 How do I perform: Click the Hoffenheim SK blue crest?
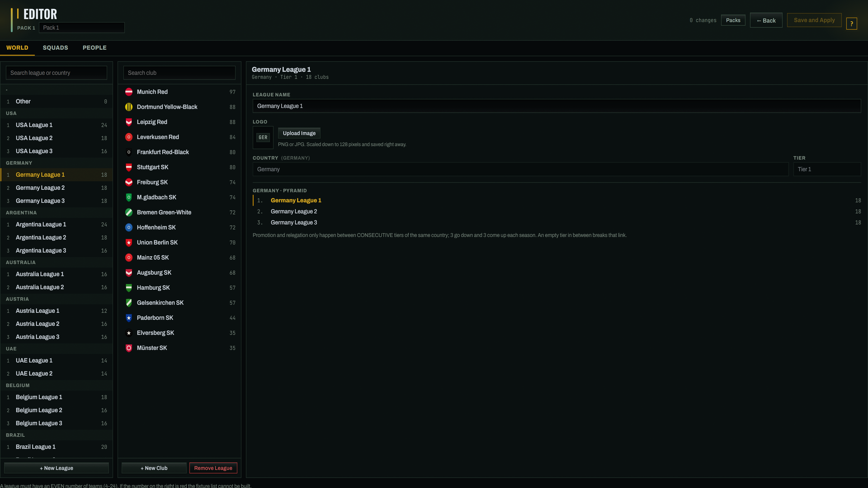click(x=129, y=227)
